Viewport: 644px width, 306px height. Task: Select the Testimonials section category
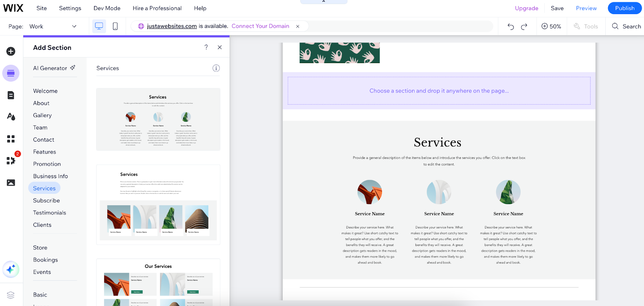(50, 213)
